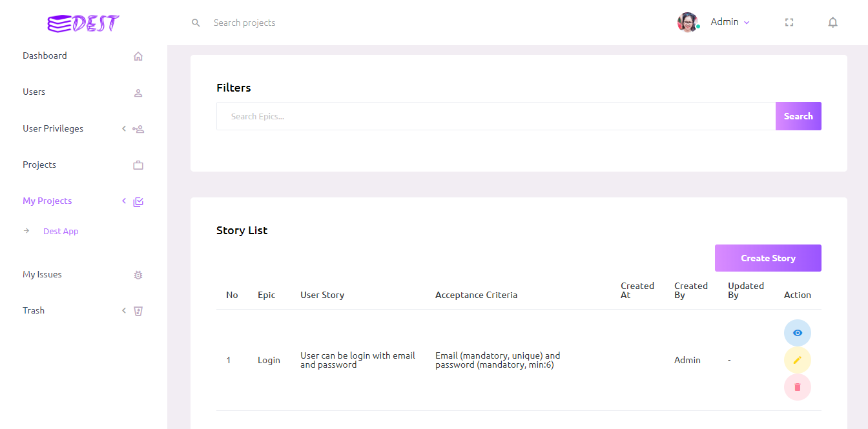Click the Action column header

coord(798,295)
